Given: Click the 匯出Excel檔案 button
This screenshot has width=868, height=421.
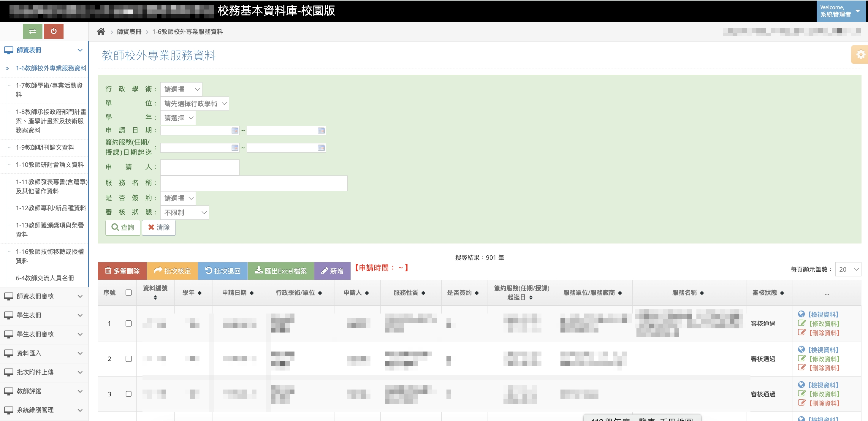Looking at the screenshot, I should point(281,271).
